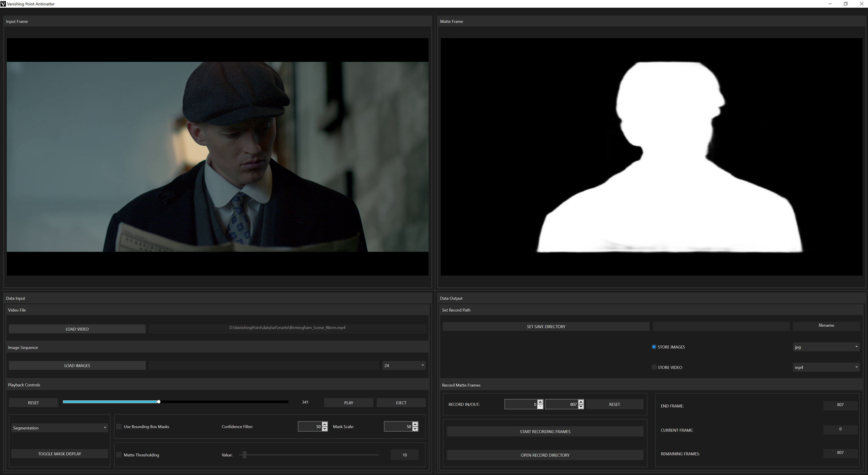Select the STORE IMAGES radio button
The image size is (868, 475).
pos(654,347)
